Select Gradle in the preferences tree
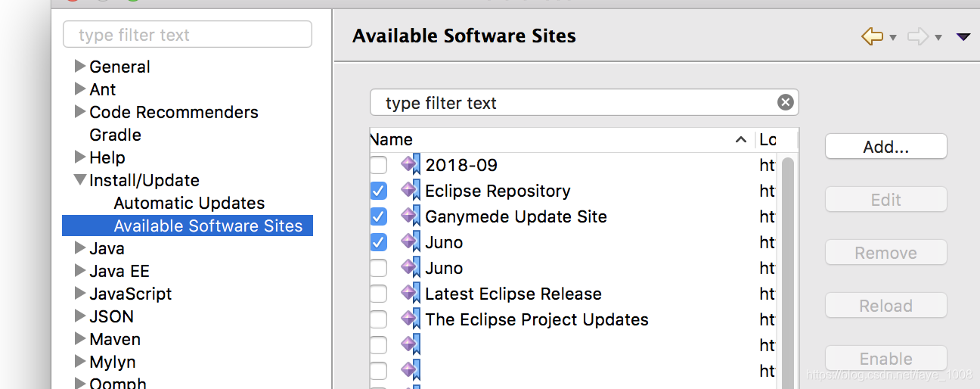This screenshot has width=980, height=389. (115, 135)
